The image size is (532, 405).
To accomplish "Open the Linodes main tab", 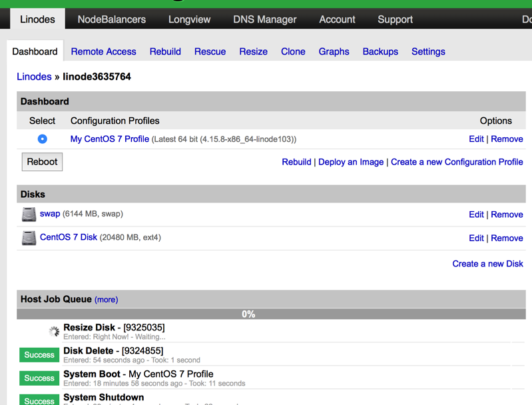I will 37,19.
